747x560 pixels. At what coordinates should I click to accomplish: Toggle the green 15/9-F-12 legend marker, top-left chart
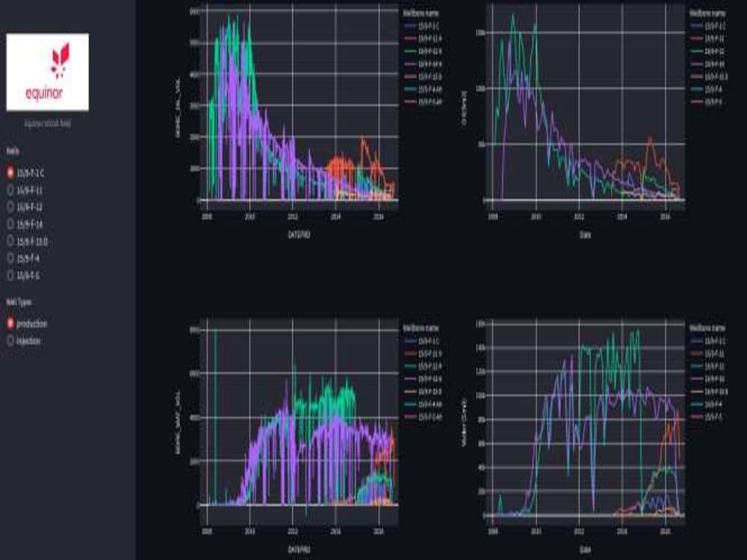409,52
